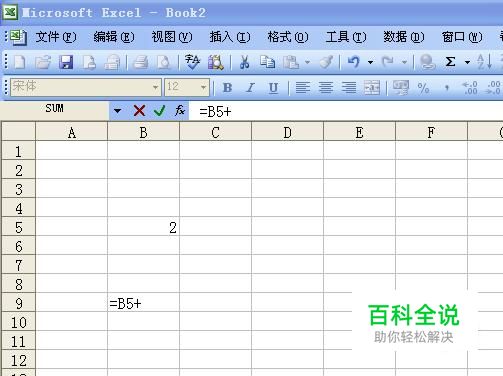Select column F header
The image size is (503, 376).
[x=431, y=132]
